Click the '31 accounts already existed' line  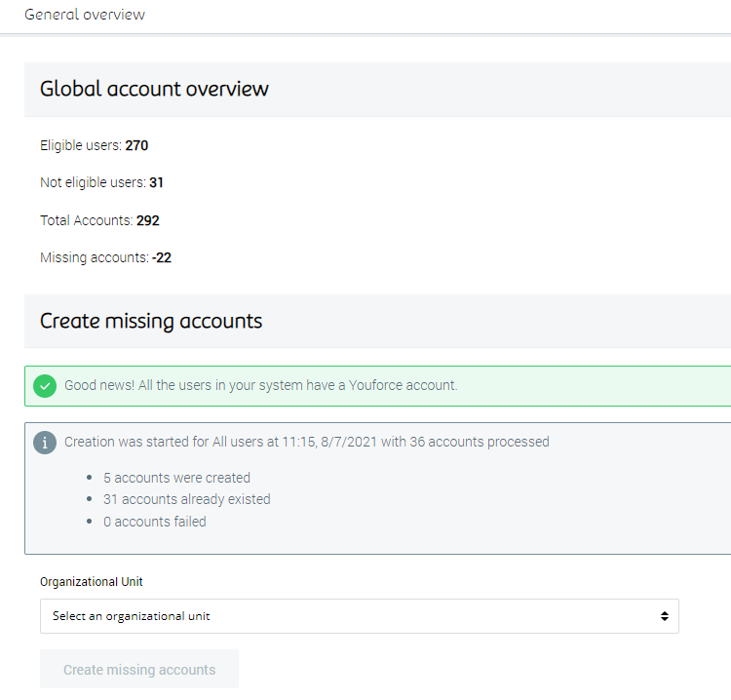(x=186, y=500)
